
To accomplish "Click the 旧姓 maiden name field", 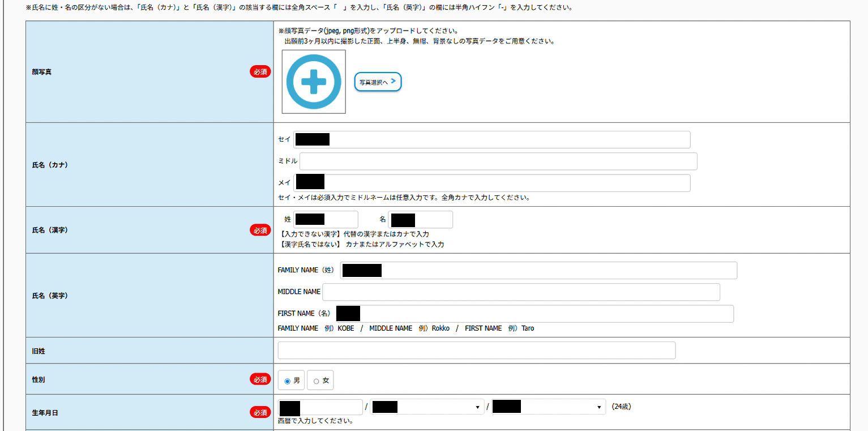I will point(476,351).
